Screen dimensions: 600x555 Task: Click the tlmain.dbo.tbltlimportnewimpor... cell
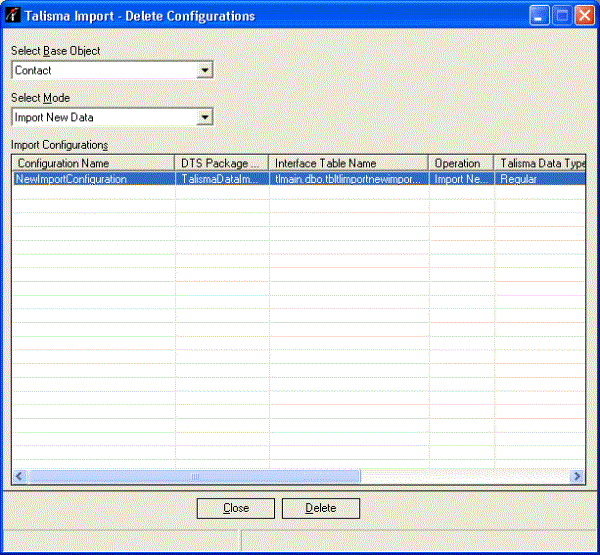[349, 179]
